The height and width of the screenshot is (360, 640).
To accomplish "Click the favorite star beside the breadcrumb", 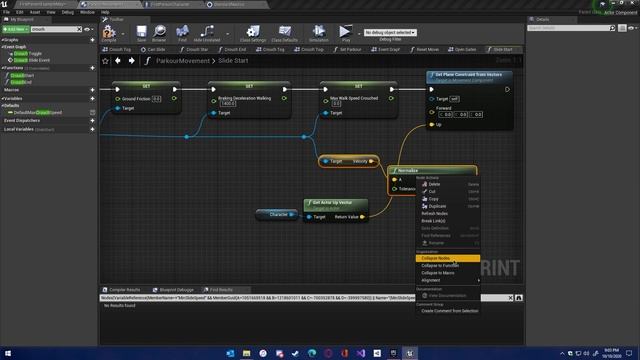I will click(x=105, y=61).
